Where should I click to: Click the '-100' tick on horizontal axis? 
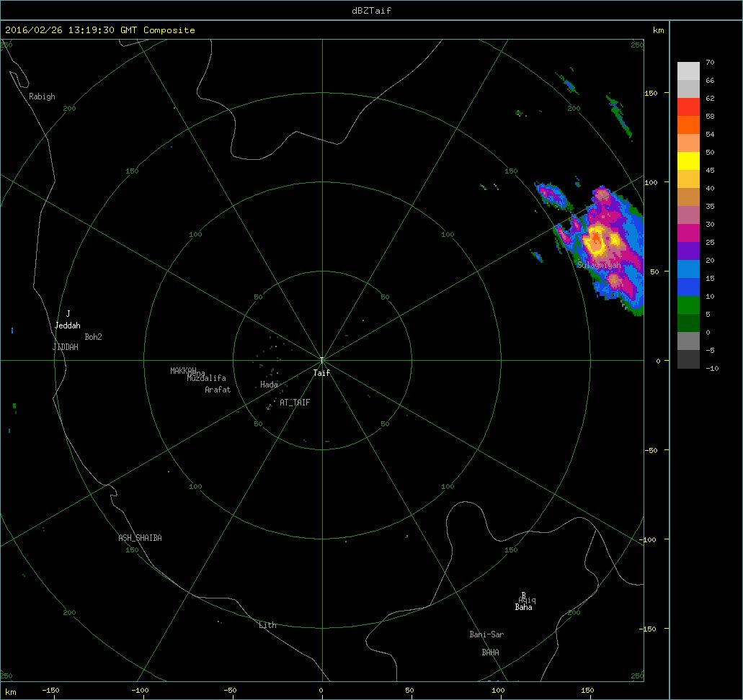point(140,690)
